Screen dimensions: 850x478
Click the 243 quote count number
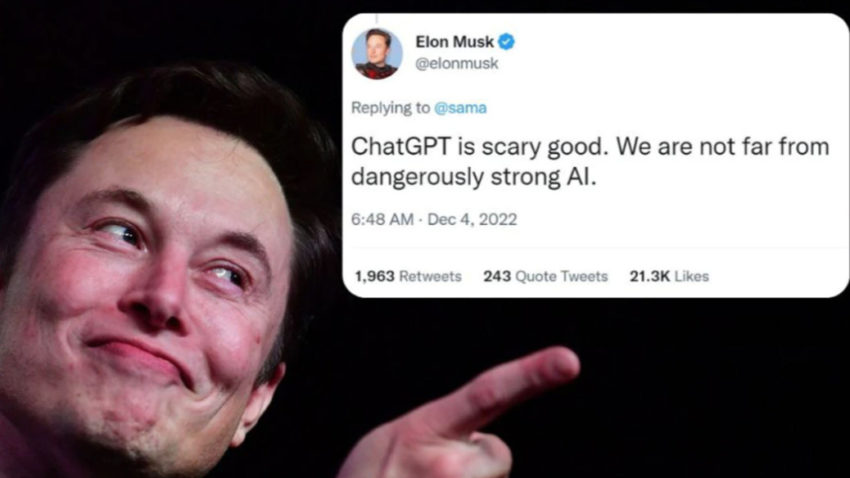point(497,276)
